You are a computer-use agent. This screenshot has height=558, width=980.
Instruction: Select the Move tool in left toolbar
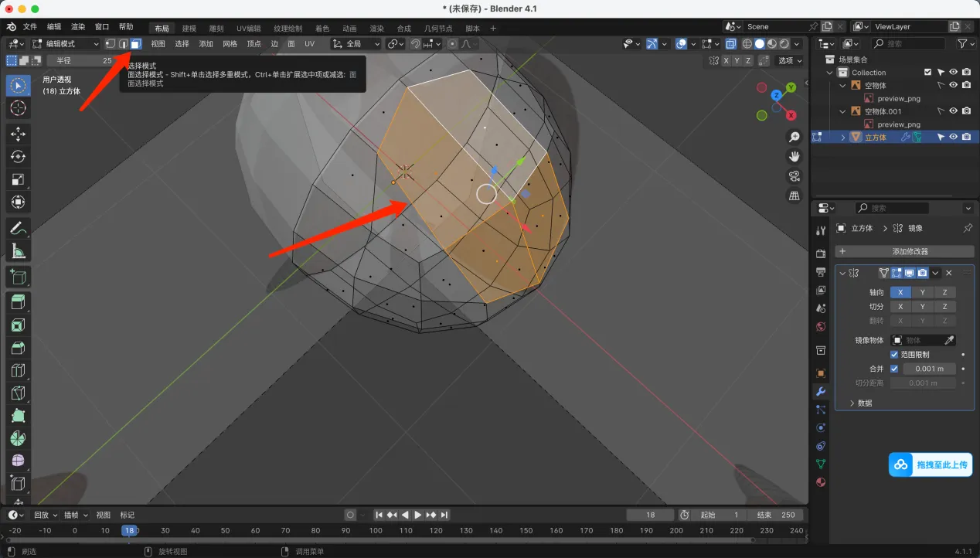18,134
